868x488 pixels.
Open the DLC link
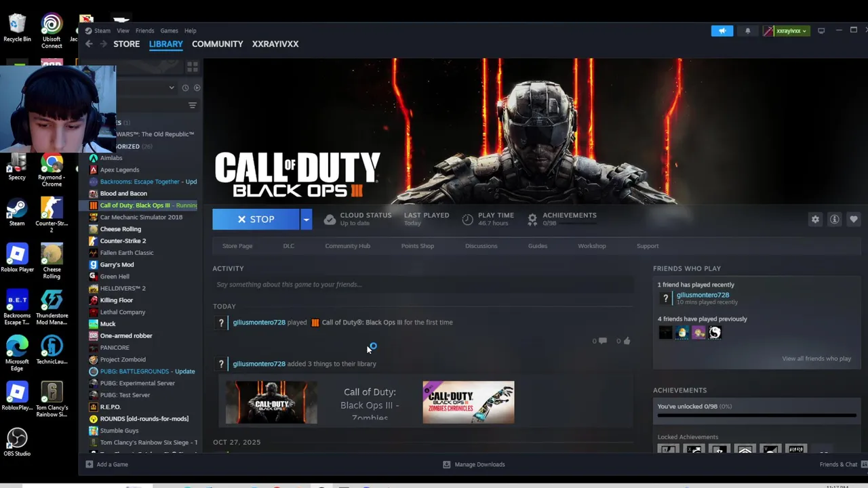289,246
